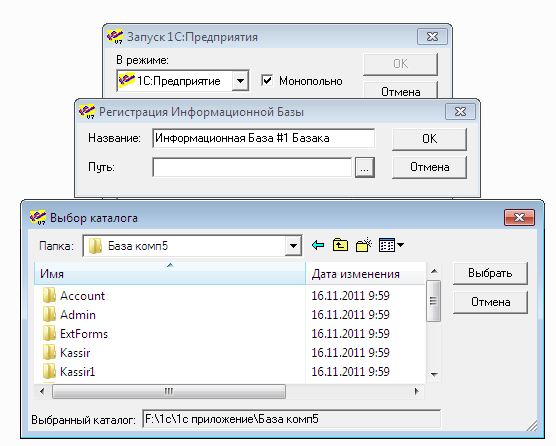The width and height of the screenshot is (556, 446).
Task: Open view options dropdown arrow
Action: 401,245
